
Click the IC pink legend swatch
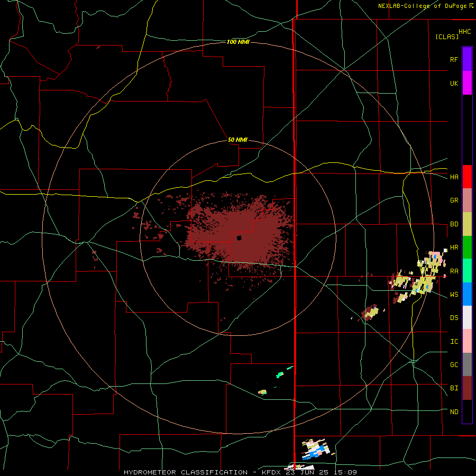pos(467,341)
